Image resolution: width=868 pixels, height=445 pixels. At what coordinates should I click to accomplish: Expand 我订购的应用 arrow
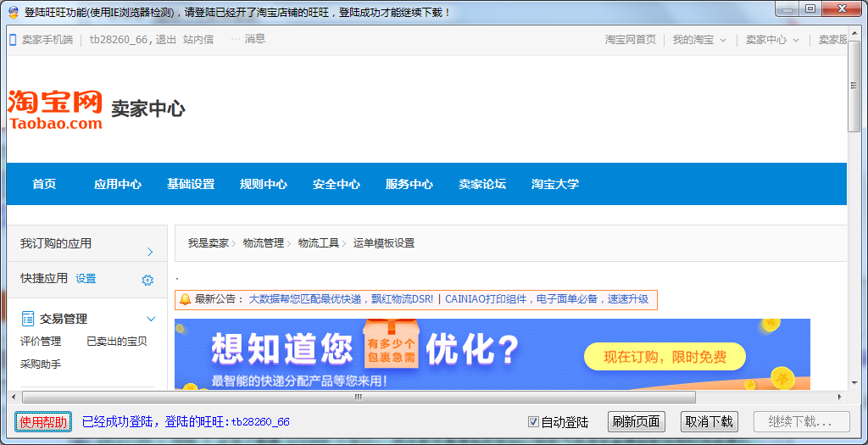click(150, 252)
